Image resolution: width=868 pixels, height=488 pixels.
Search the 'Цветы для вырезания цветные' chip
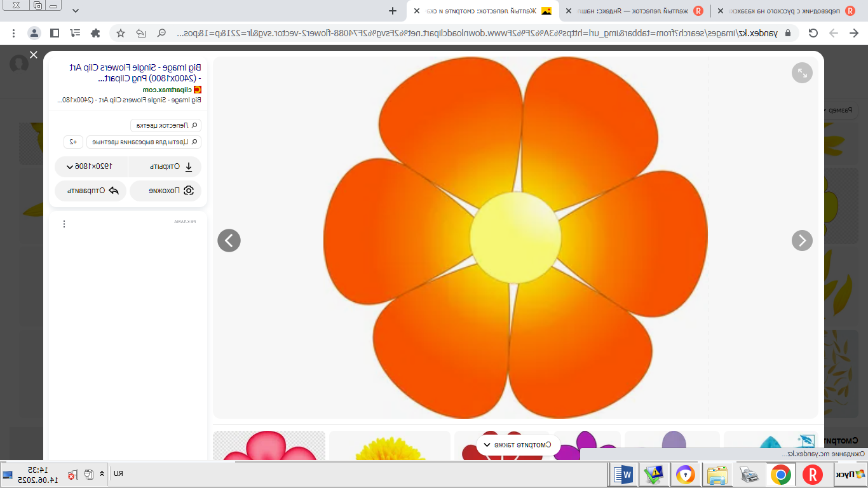[144, 142]
